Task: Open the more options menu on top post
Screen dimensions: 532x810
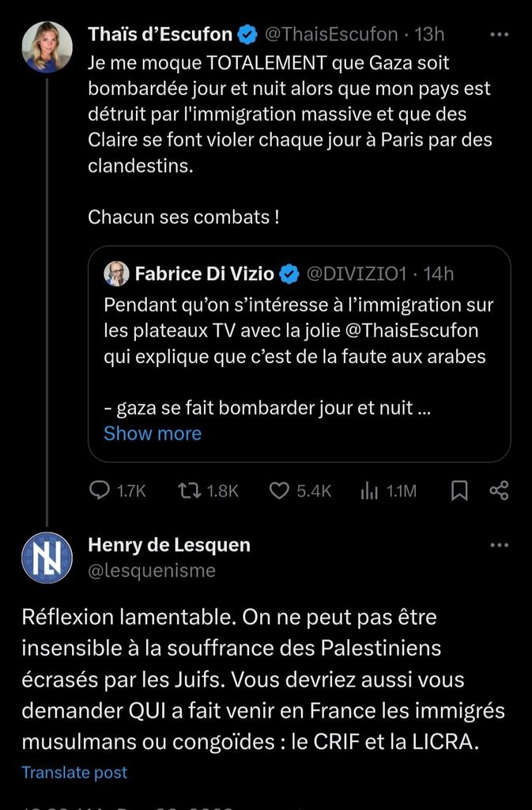Action: point(499,35)
